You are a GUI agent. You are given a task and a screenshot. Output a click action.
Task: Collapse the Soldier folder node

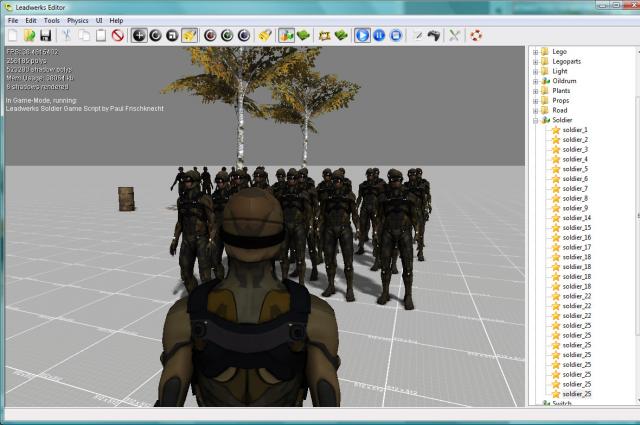pyautogui.click(x=535, y=120)
